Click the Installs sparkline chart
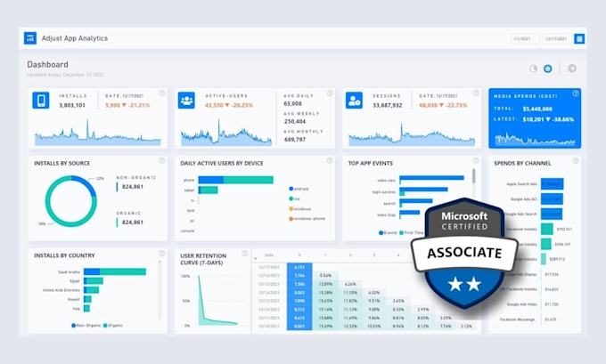606x364 pixels. coord(98,132)
